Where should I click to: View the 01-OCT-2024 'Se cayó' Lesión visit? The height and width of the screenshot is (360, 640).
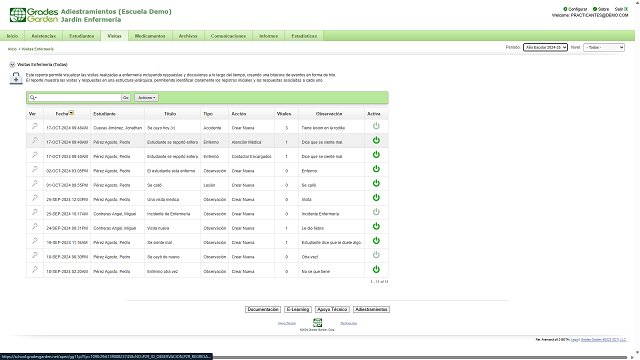click(35, 183)
